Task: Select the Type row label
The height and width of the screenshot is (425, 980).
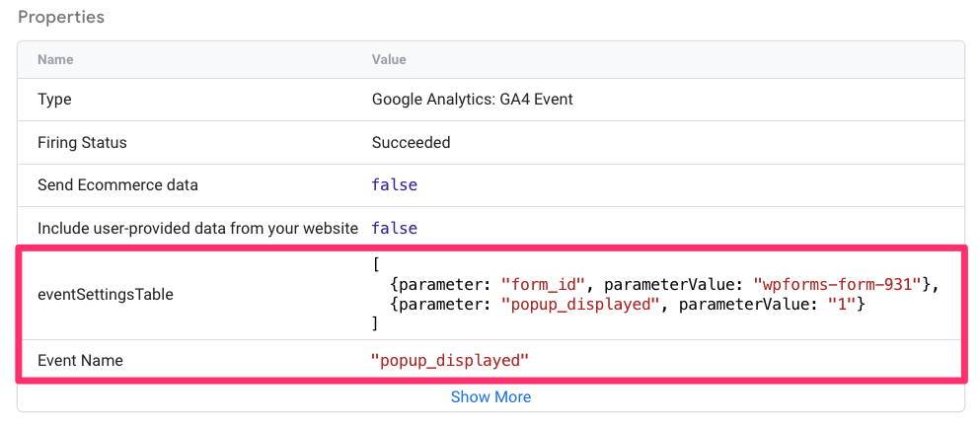Action: tap(54, 100)
